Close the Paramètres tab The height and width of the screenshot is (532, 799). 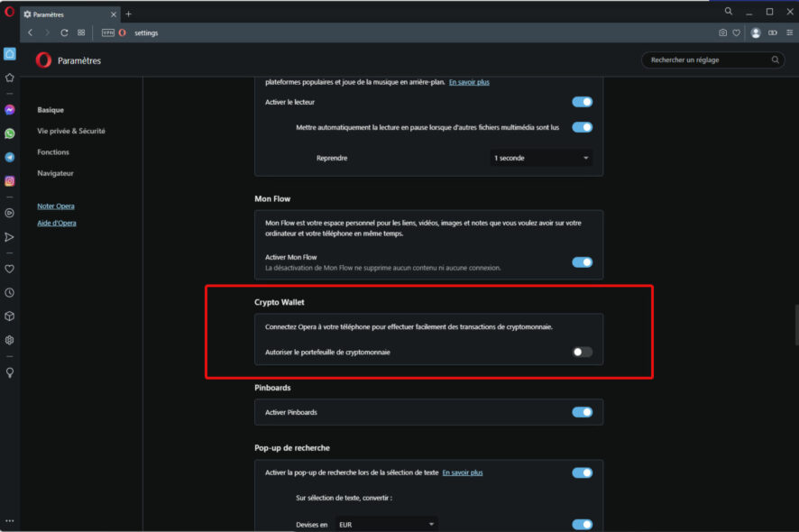click(113, 14)
